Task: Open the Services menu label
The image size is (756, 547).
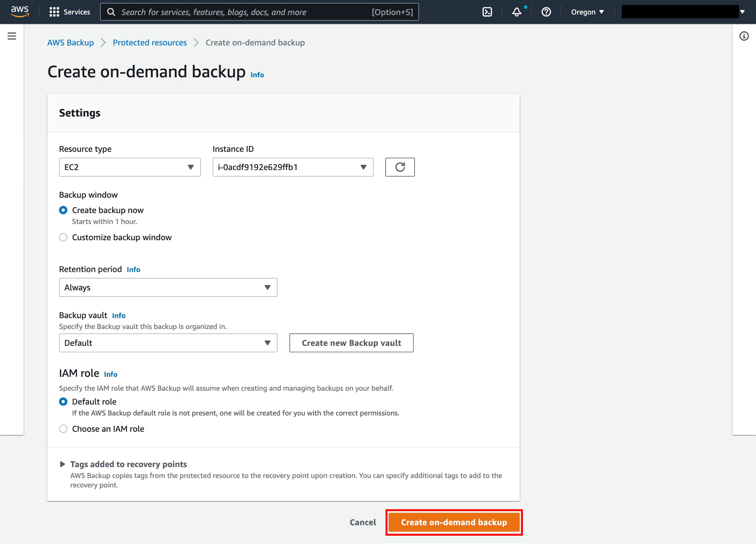Action: point(77,12)
